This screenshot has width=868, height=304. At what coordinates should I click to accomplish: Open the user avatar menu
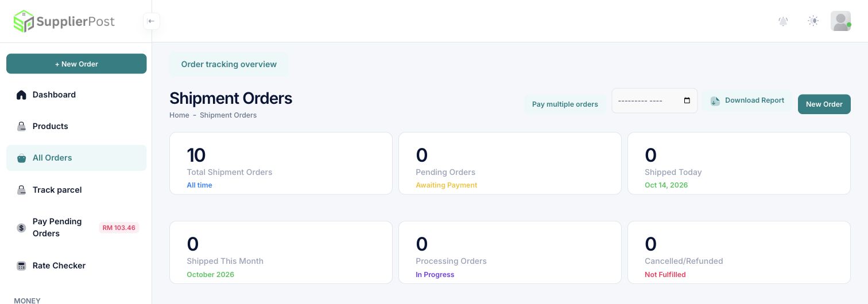(840, 21)
